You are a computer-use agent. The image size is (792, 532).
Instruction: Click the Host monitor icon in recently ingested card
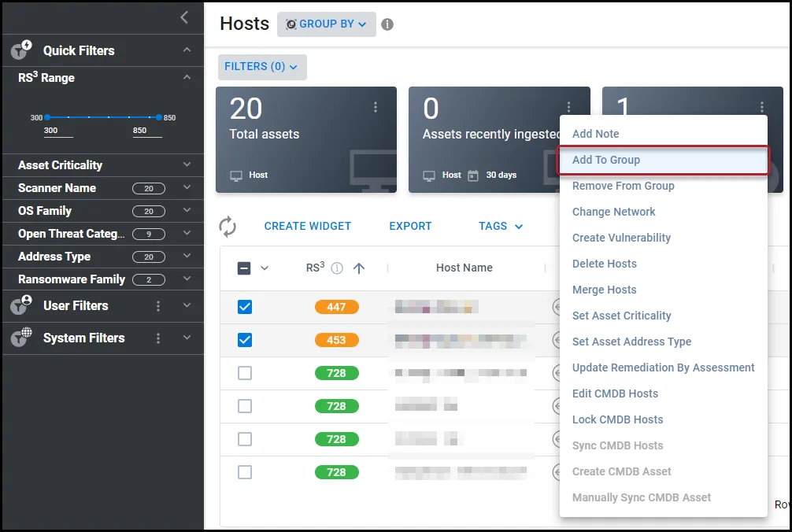429,175
